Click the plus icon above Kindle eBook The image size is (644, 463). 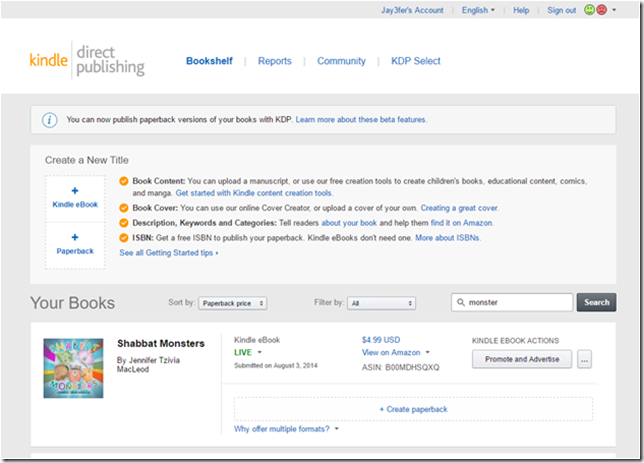click(x=75, y=191)
